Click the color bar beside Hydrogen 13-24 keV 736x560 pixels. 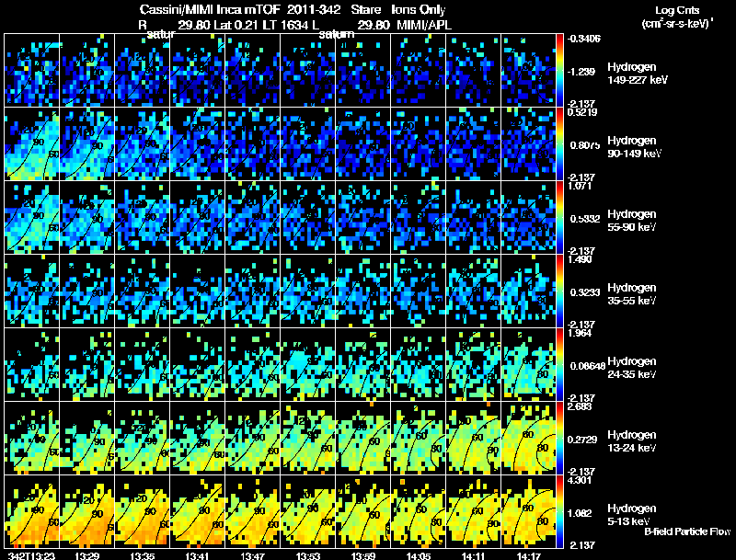(559, 438)
